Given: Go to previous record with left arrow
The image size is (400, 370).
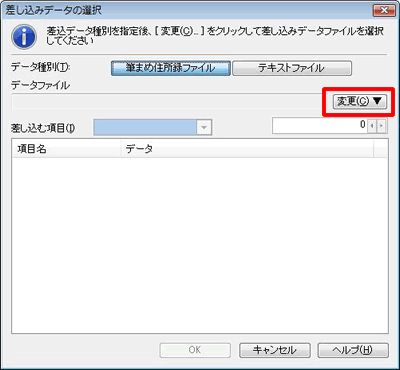Looking at the screenshot, I should [372, 126].
